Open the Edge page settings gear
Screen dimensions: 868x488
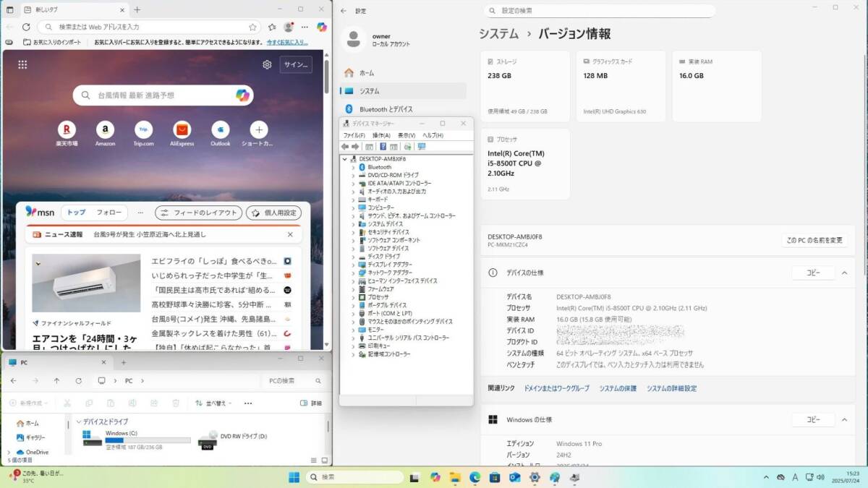click(267, 64)
